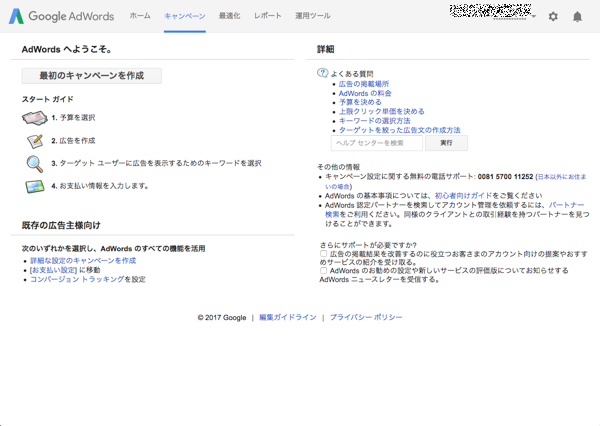Tick the AdWords newsletter checkbox
600x426 pixels.
[x=323, y=271]
